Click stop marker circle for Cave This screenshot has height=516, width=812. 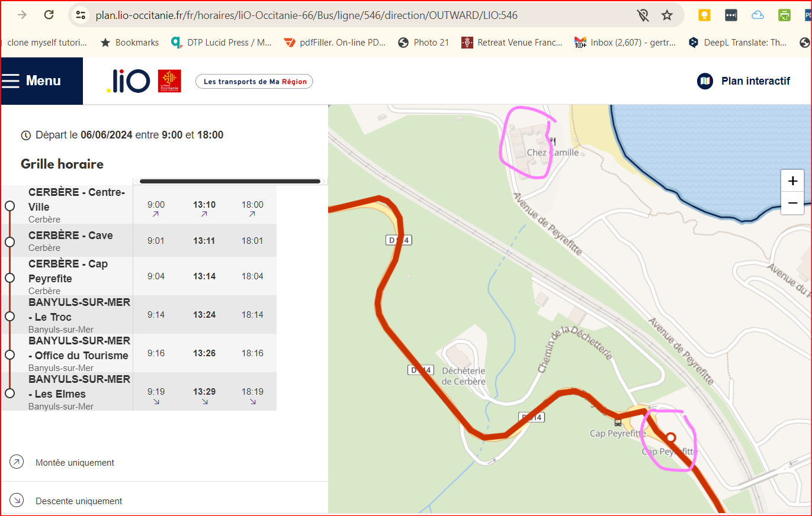click(x=9, y=241)
